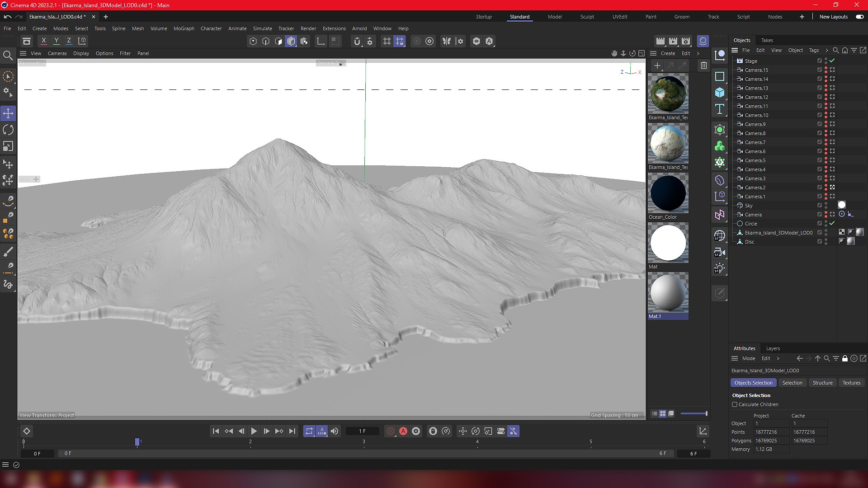Open the Simulate menu
Image resolution: width=868 pixels, height=488 pixels.
tap(262, 28)
